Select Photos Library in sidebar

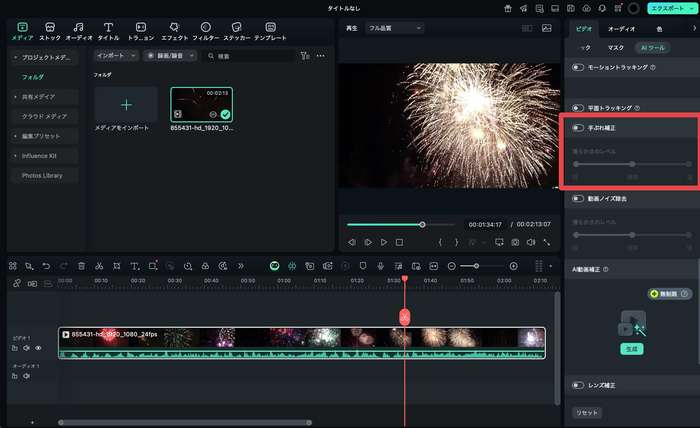coord(42,175)
